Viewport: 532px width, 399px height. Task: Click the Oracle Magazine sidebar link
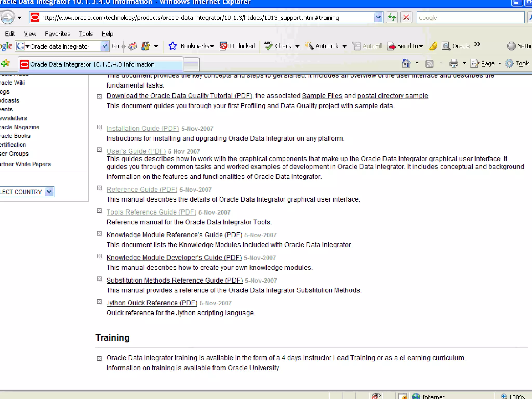[20, 127]
